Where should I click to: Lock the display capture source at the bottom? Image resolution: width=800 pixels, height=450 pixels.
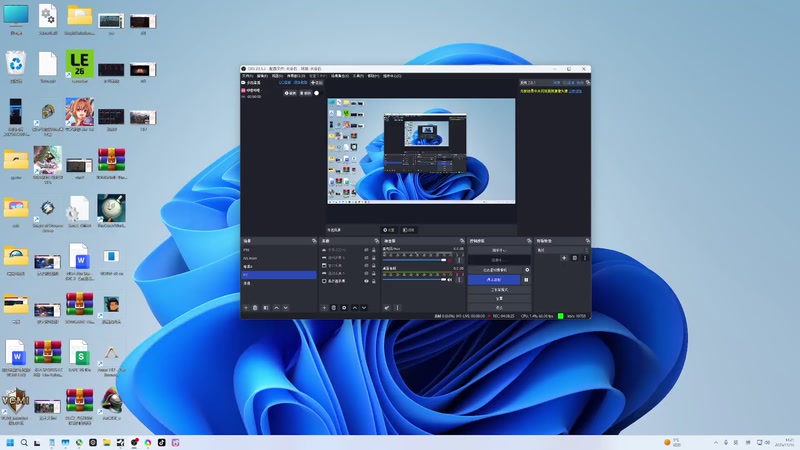click(373, 281)
